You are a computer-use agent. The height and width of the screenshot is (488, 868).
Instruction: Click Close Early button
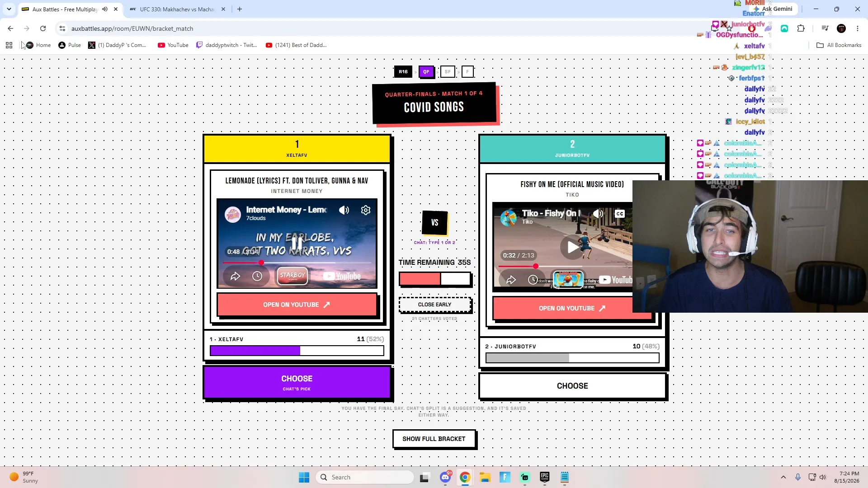click(x=434, y=305)
